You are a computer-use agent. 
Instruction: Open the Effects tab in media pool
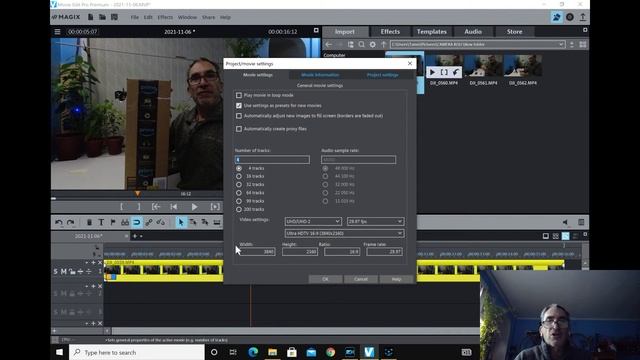click(390, 31)
